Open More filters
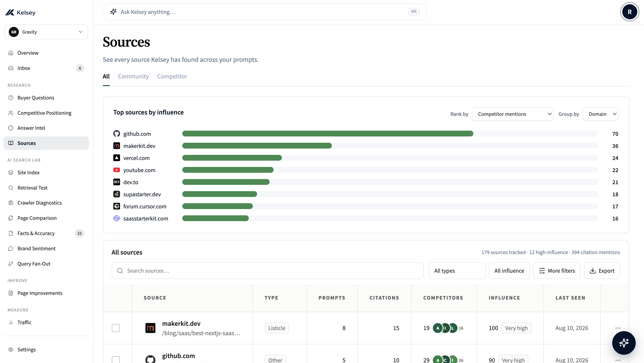The height and width of the screenshot is (363, 644). pyautogui.click(x=557, y=271)
